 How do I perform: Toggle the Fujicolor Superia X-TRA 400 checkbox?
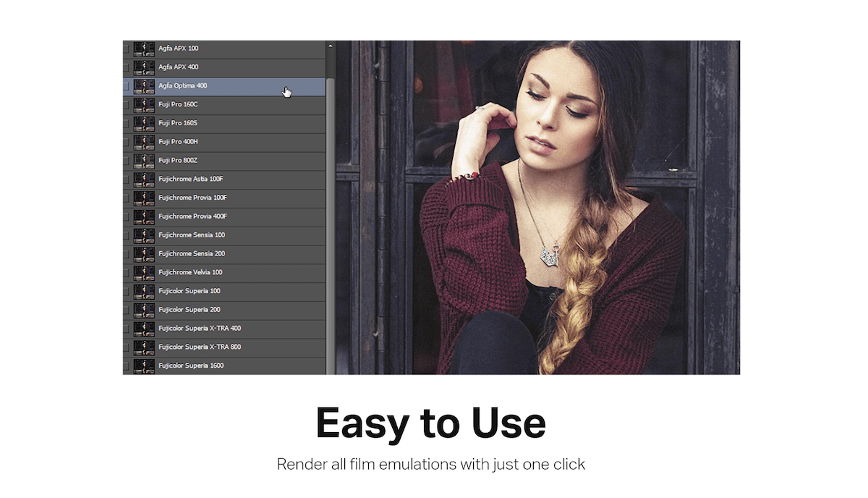127,328
